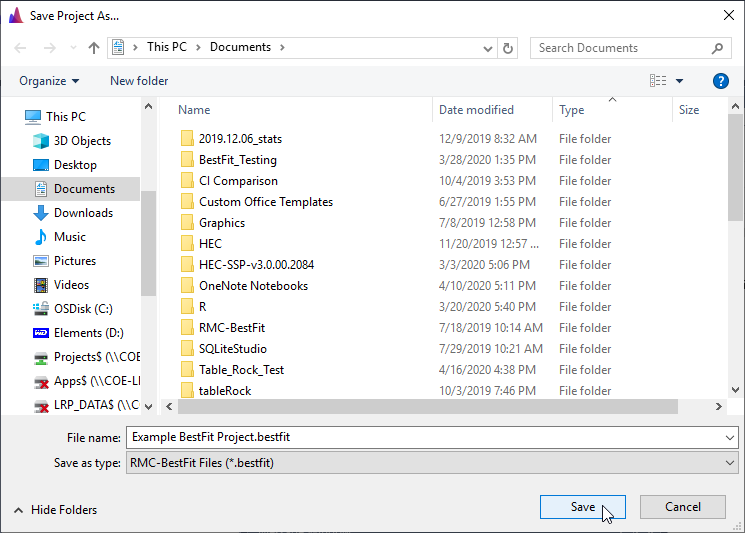Expand the chevron after This PC in path

tap(199, 48)
